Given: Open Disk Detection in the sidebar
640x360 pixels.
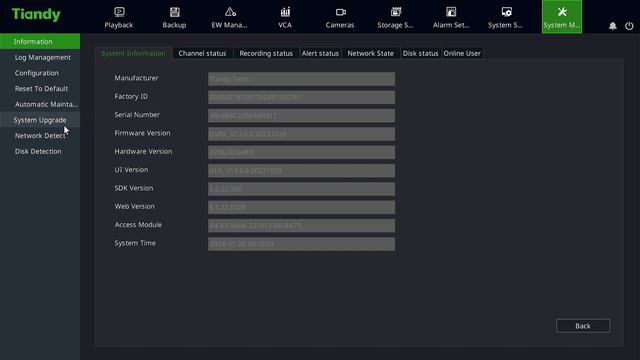Looking at the screenshot, I should pyautogui.click(x=40, y=151).
